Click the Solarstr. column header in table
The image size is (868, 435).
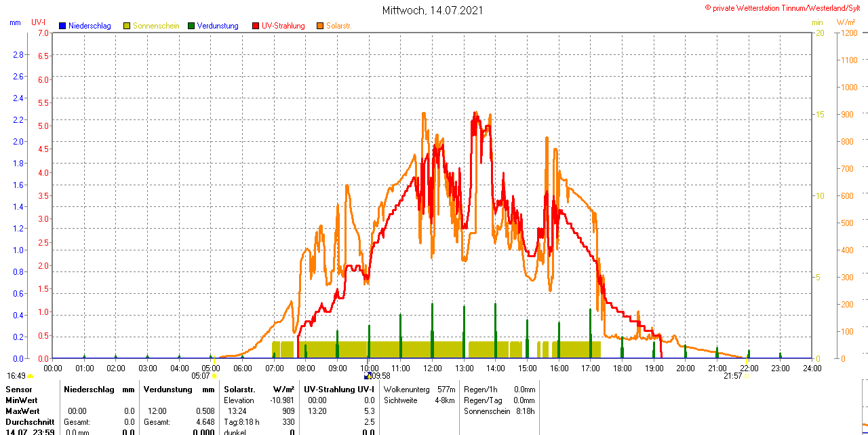point(239,390)
